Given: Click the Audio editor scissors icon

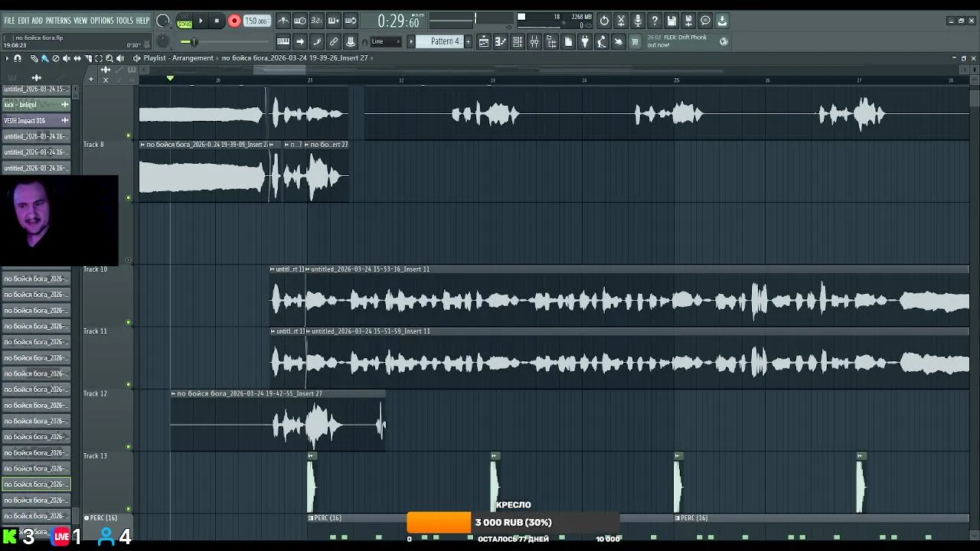Looking at the screenshot, I should pyautogui.click(x=621, y=21).
